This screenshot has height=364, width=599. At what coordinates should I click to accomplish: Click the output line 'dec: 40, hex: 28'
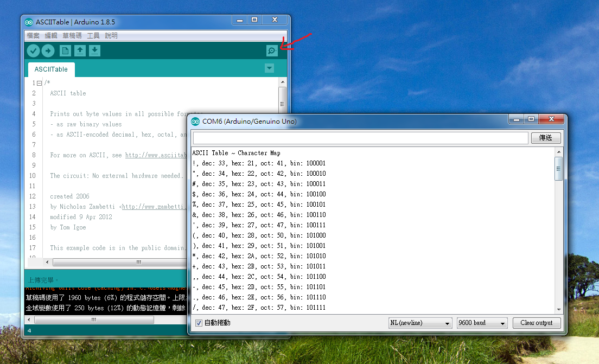[x=259, y=235]
